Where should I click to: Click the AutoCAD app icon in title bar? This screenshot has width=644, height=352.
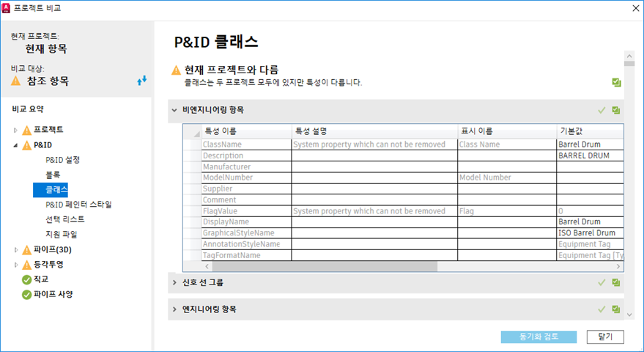pyautogui.click(x=6, y=8)
